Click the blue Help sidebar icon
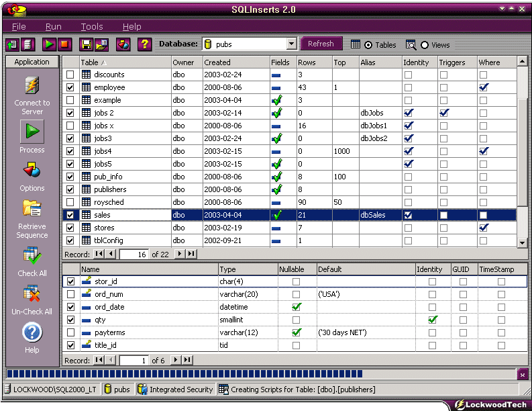 pos(32,332)
